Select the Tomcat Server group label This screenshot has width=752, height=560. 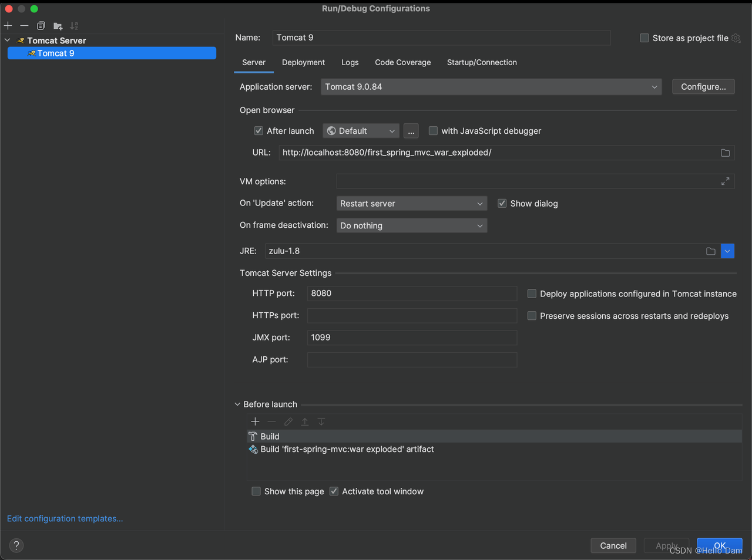click(56, 41)
